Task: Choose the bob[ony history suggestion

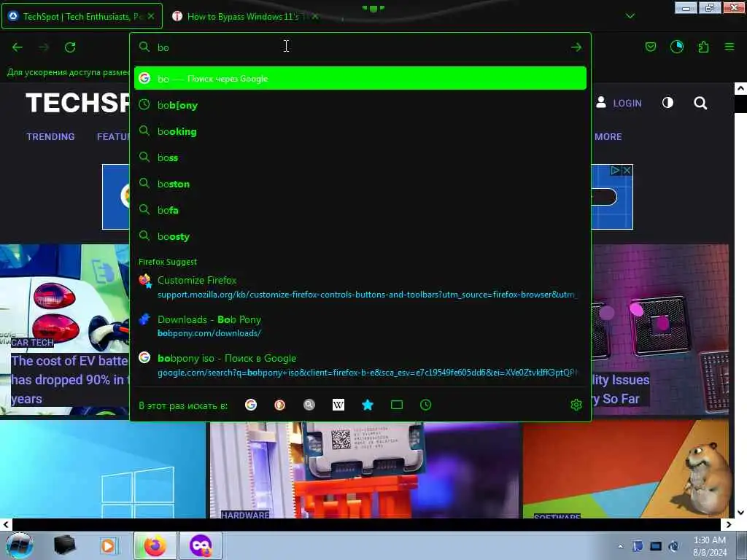Action: (360, 105)
